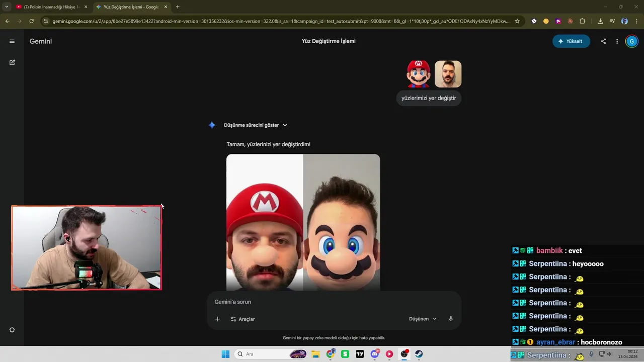Open OBS Studio from the taskbar
The height and width of the screenshot is (362, 644).
(x=404, y=354)
